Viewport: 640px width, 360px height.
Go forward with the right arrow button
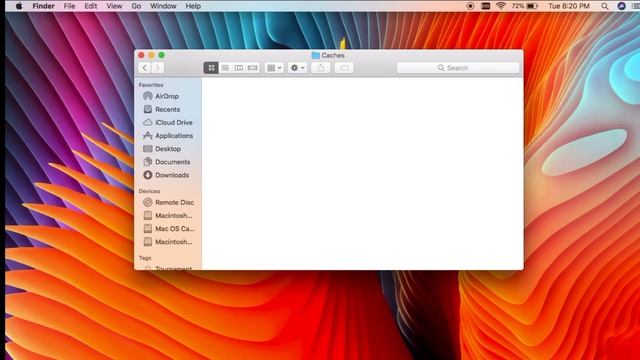point(158,68)
